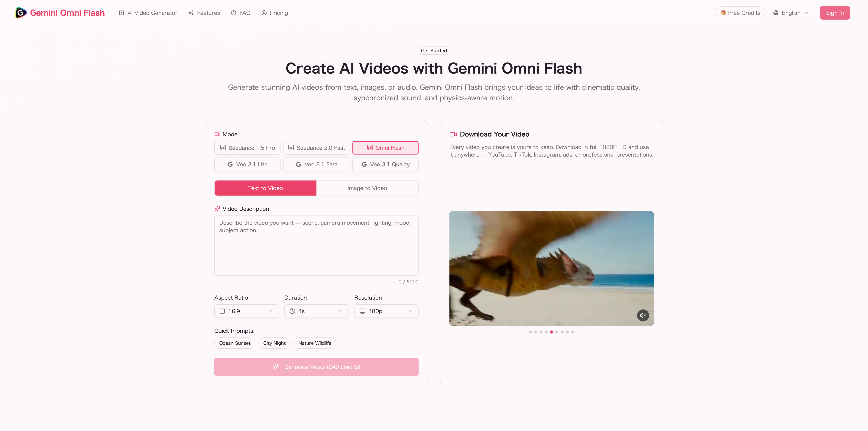Click the Google G icon on Veo 3.1 Lite
This screenshot has height=431, width=868.
(x=230, y=164)
